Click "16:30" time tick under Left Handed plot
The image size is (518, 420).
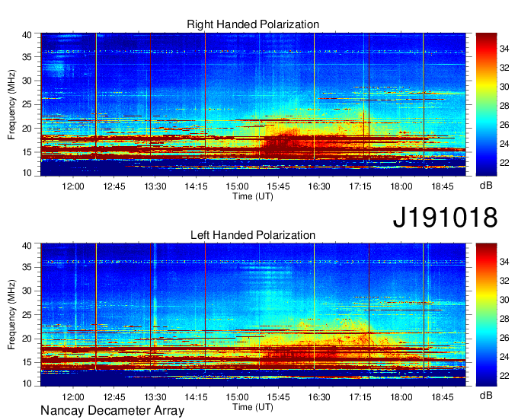point(319,397)
